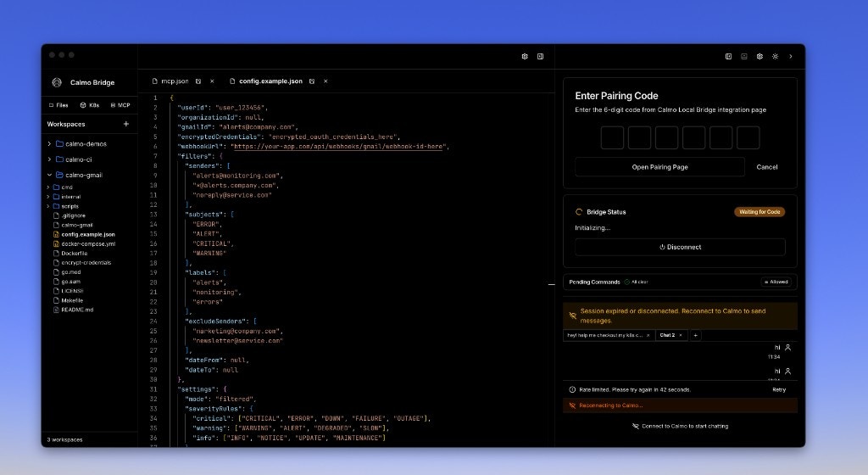The width and height of the screenshot is (868, 475).
Task: Click the Calmo Bridge logo icon
Action: pos(57,82)
